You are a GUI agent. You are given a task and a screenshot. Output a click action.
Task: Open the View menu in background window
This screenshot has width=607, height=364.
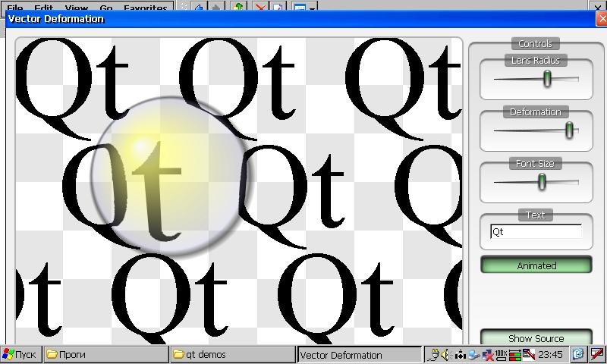click(x=77, y=8)
